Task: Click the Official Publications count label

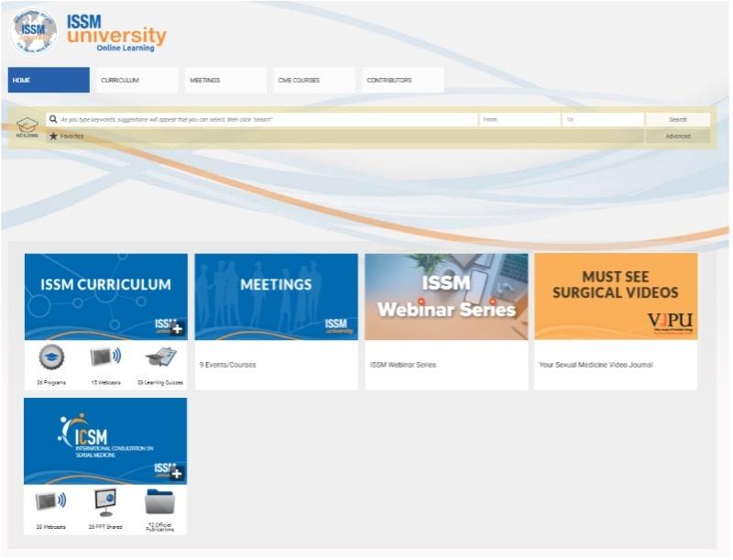Action: [159, 527]
